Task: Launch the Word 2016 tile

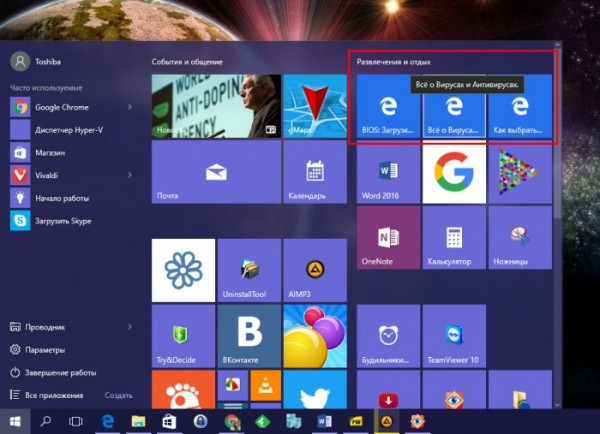Action: click(x=388, y=172)
